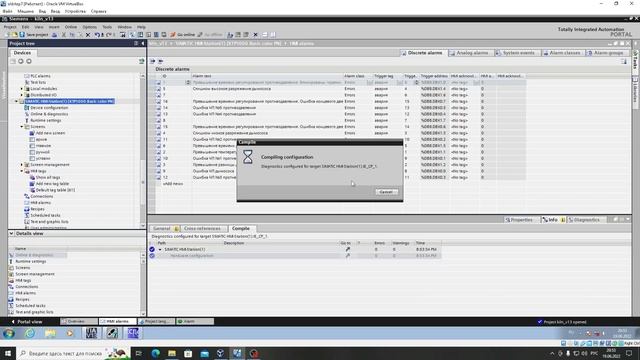Click the project tree Forward navigation round icon
Viewport: 640px width, 360px height.
[29, 61]
